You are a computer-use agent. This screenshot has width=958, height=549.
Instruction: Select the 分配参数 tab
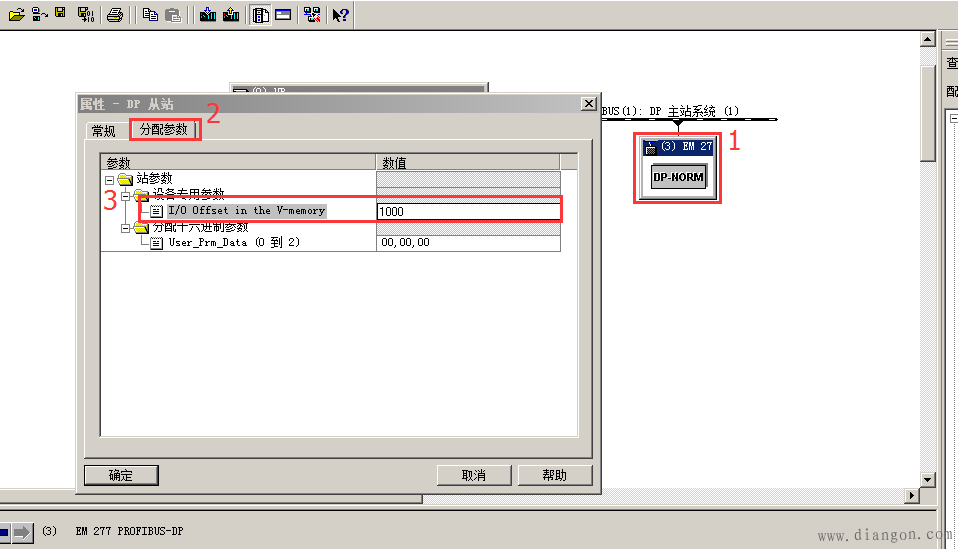click(164, 129)
